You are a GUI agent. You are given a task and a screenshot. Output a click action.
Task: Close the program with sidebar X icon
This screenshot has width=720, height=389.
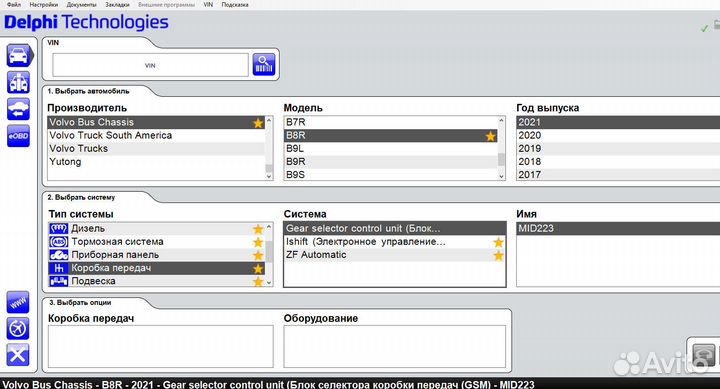point(18,355)
